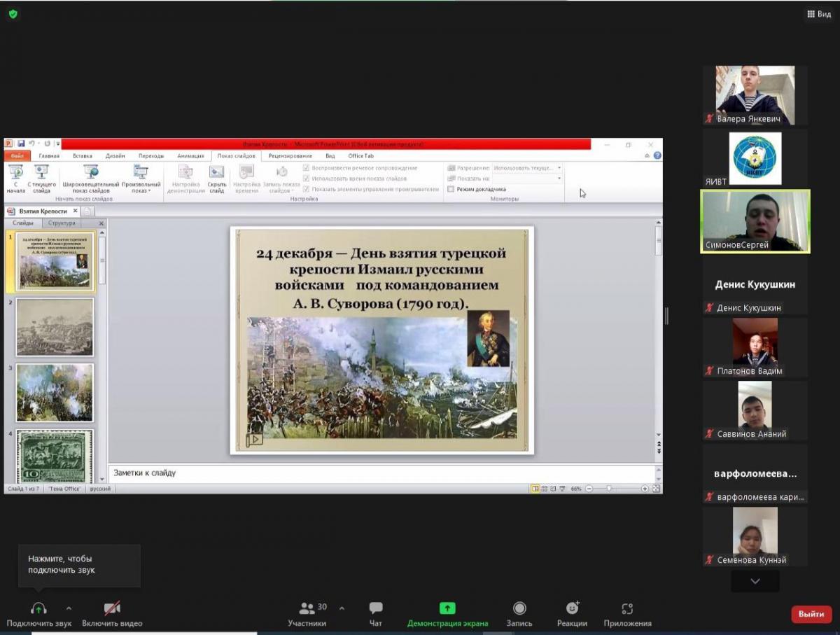
Task: Open Файл tab in PowerPoint
Action: click(17, 156)
